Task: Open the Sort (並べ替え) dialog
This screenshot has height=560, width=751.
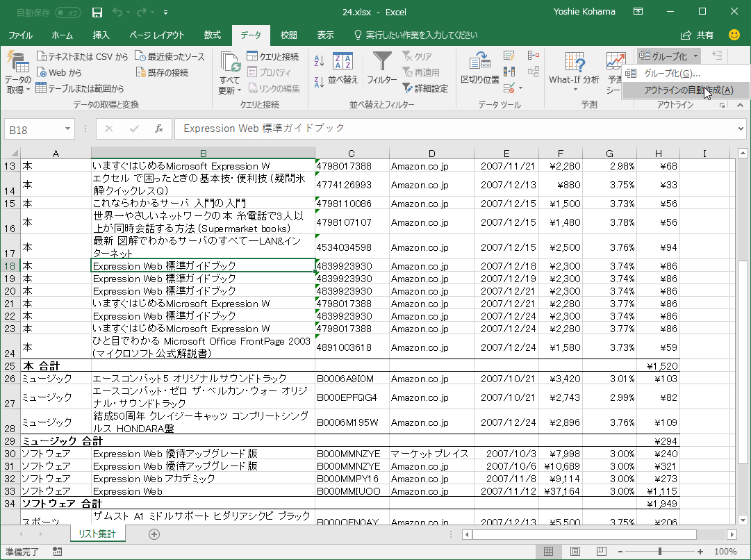Action: coord(343,68)
